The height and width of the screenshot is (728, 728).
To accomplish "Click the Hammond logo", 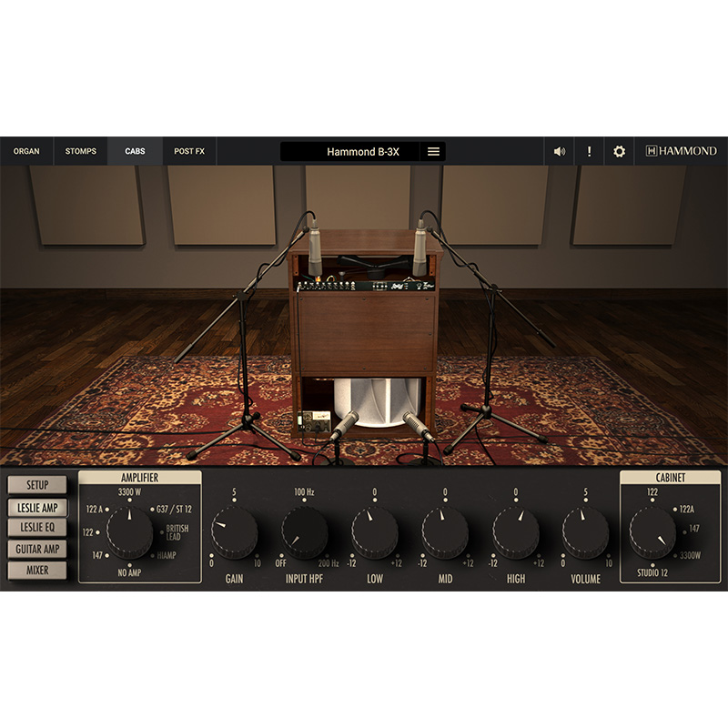I will tap(681, 151).
